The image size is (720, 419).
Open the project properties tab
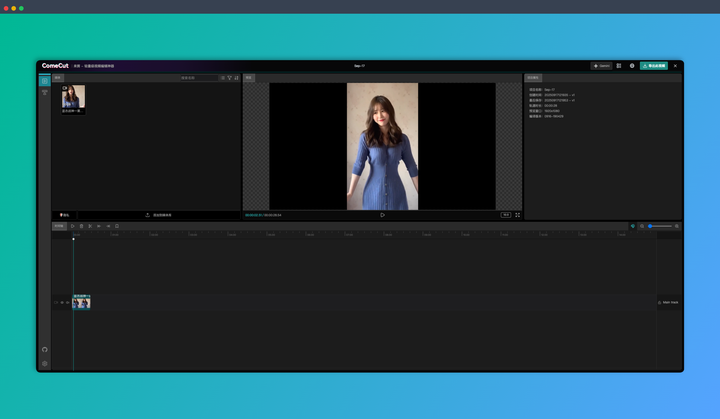click(x=533, y=77)
